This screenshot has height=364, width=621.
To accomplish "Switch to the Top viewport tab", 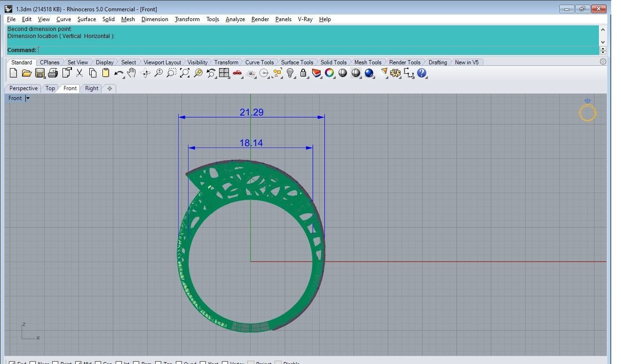I will tap(50, 88).
